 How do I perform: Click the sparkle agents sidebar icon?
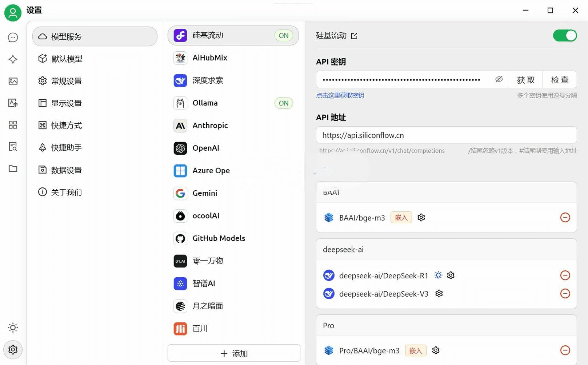[13, 59]
